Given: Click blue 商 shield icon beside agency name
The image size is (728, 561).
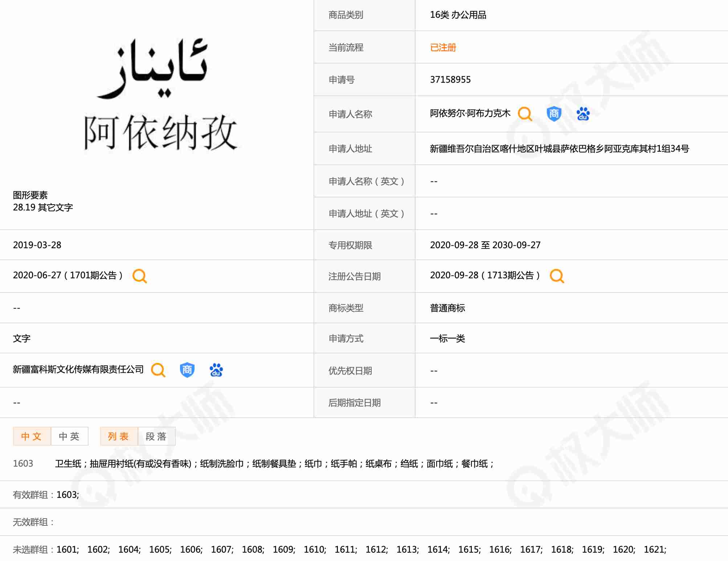Looking at the screenshot, I should (x=187, y=370).
